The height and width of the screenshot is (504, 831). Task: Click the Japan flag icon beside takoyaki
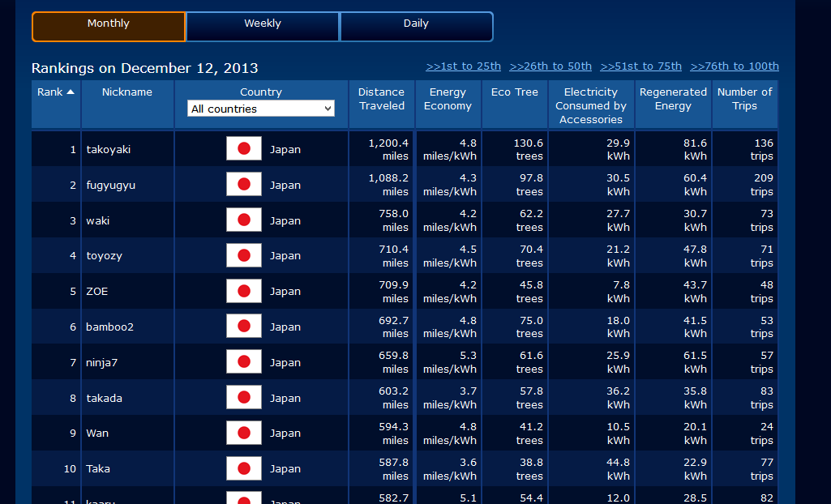coord(243,149)
